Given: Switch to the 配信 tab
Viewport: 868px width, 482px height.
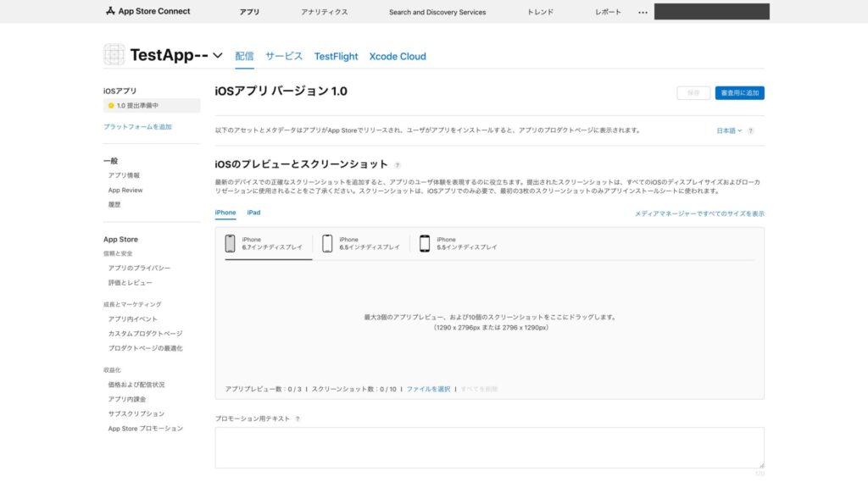Looking at the screenshot, I should [244, 56].
